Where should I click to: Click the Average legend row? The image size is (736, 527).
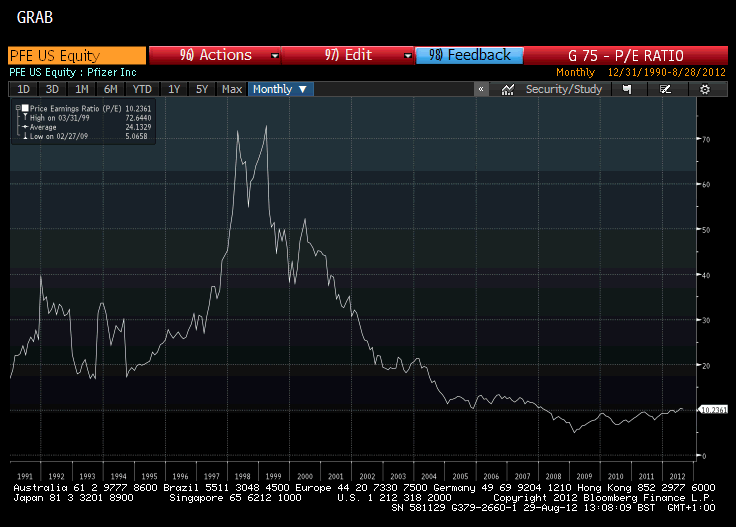click(87, 127)
